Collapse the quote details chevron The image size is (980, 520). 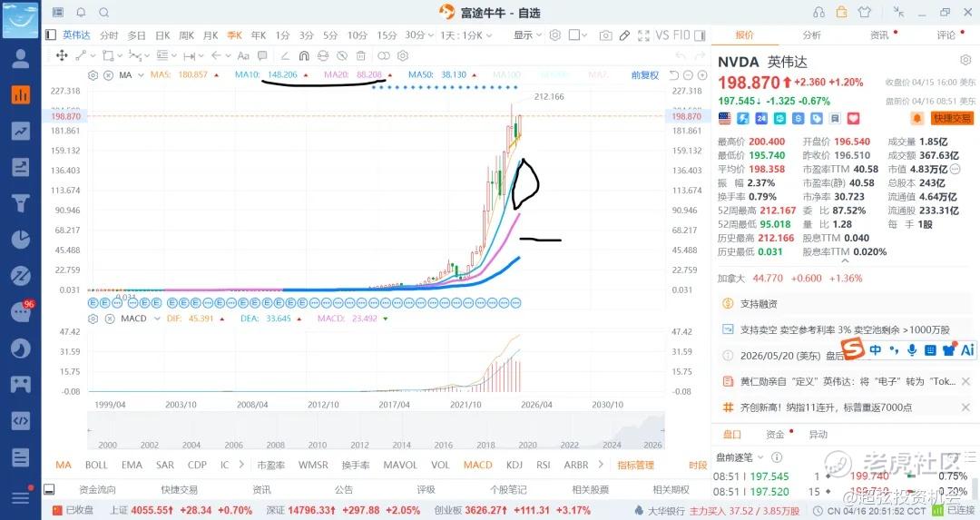tap(845, 260)
